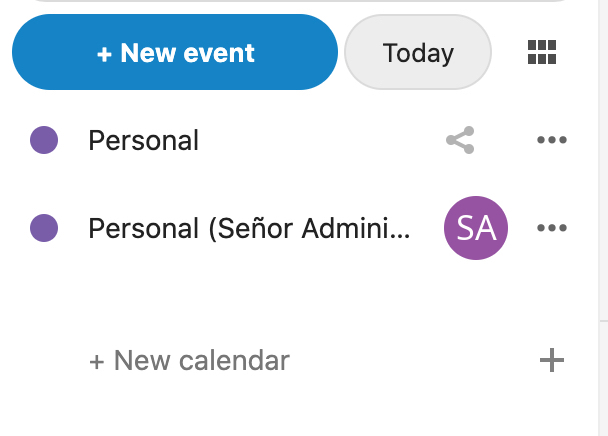Click the 'Today' label text
This screenshot has height=436, width=608.
tap(418, 52)
